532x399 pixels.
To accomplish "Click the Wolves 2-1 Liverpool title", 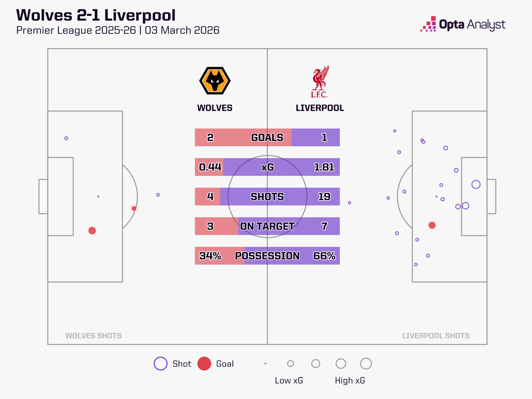I will [x=96, y=15].
